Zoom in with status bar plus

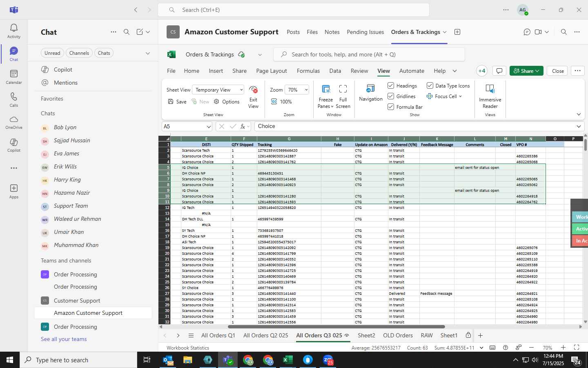(x=563, y=348)
